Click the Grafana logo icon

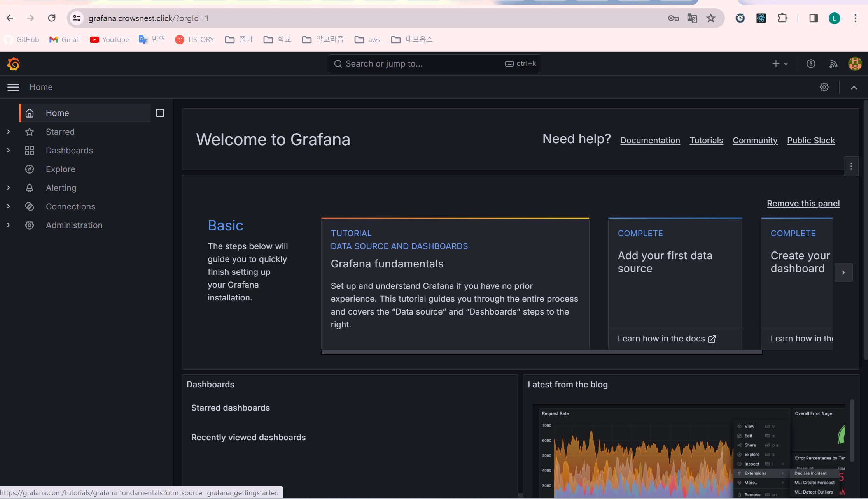point(14,64)
